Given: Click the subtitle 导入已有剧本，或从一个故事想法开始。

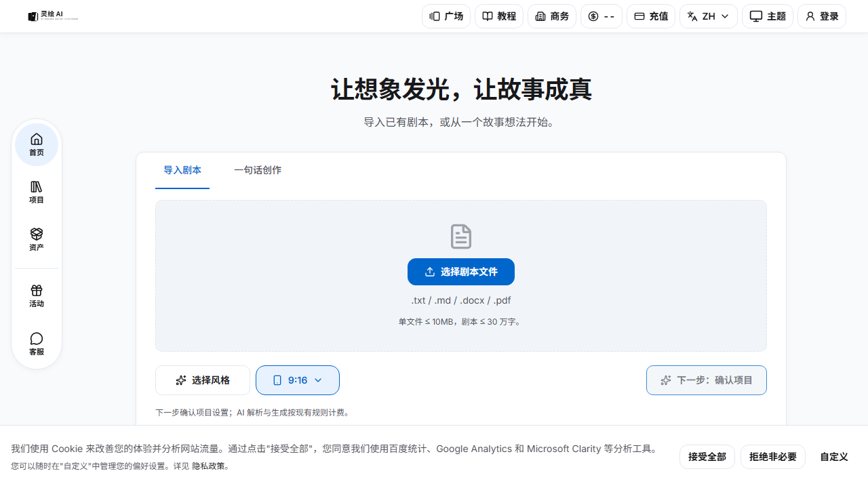Looking at the screenshot, I should [461, 122].
